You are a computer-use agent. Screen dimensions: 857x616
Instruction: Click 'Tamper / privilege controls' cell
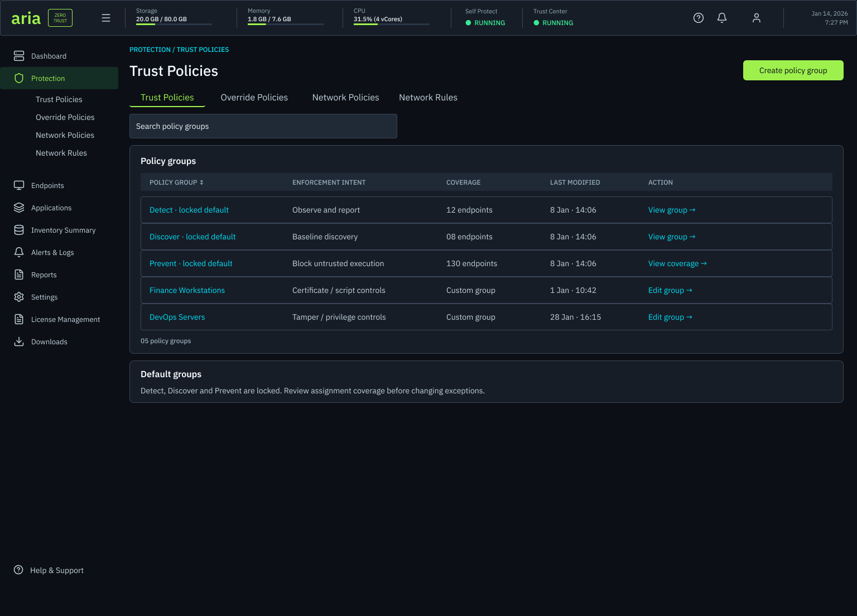tap(339, 317)
